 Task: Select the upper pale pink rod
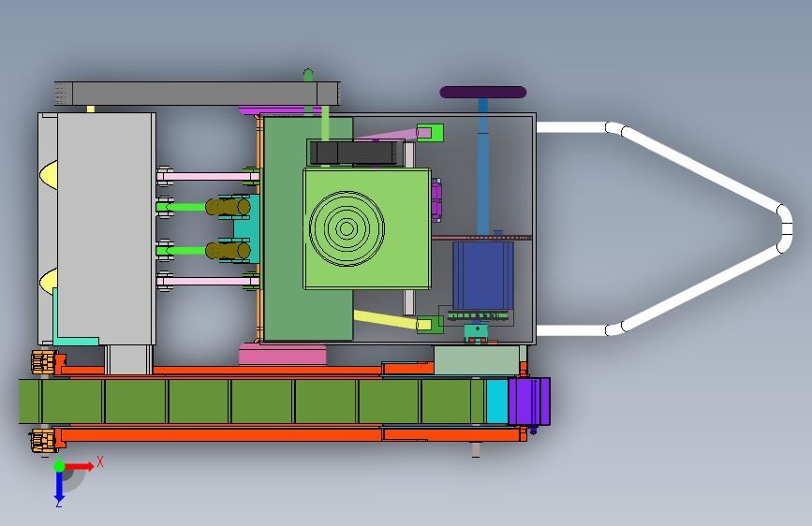tap(207, 177)
